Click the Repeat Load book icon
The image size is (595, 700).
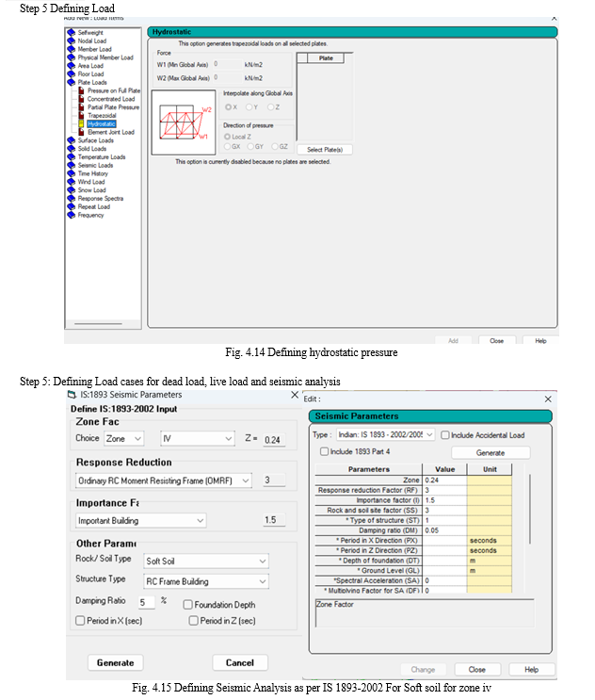pos(71,206)
